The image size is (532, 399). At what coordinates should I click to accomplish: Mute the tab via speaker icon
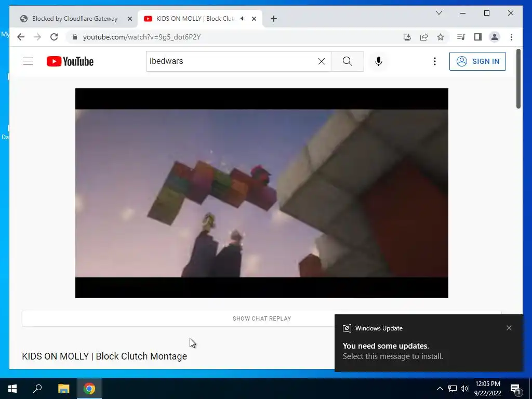tap(243, 19)
